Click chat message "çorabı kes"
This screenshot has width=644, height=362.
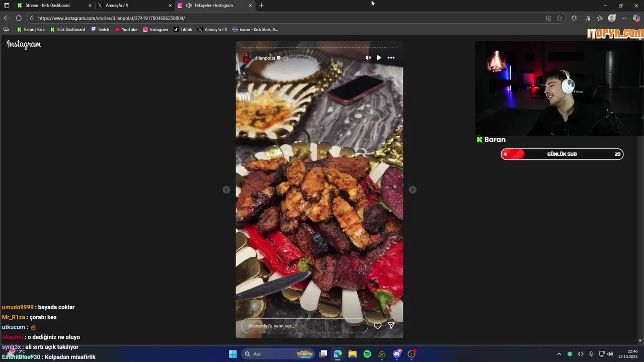coord(43,317)
